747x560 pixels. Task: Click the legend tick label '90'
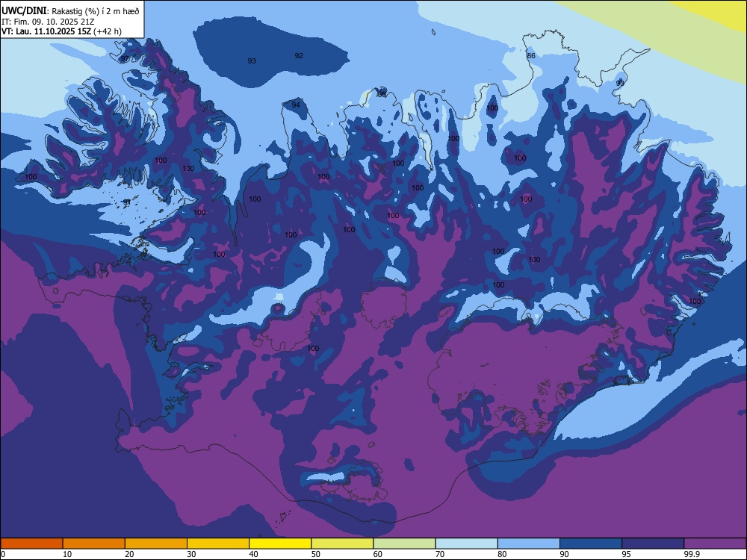564,554
